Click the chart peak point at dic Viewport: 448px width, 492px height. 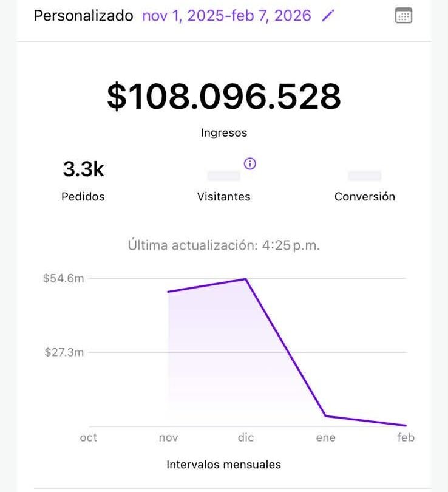245,279
